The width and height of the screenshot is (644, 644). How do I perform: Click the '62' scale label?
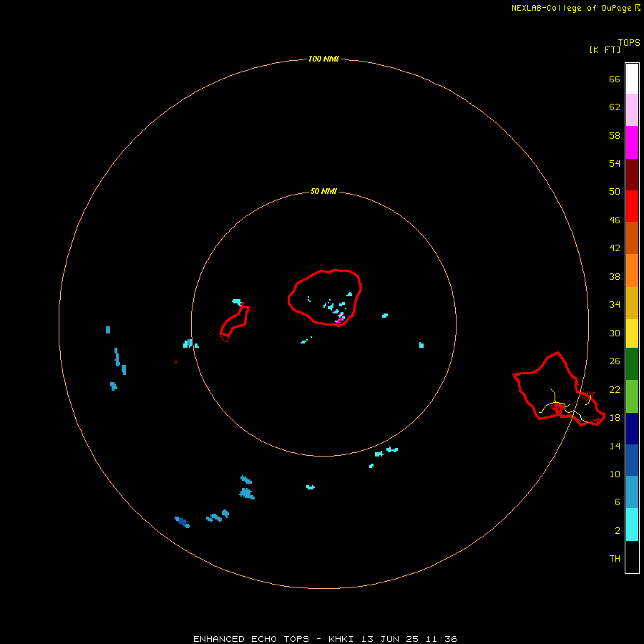tap(615, 107)
